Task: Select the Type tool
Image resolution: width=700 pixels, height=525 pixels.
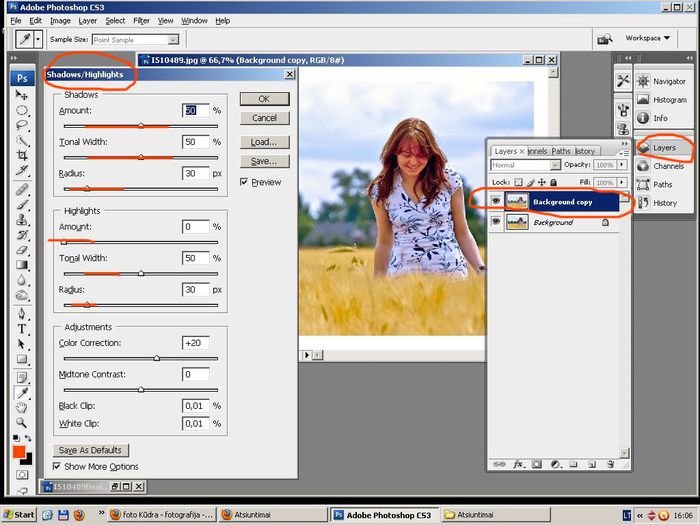Action: [x=22, y=329]
